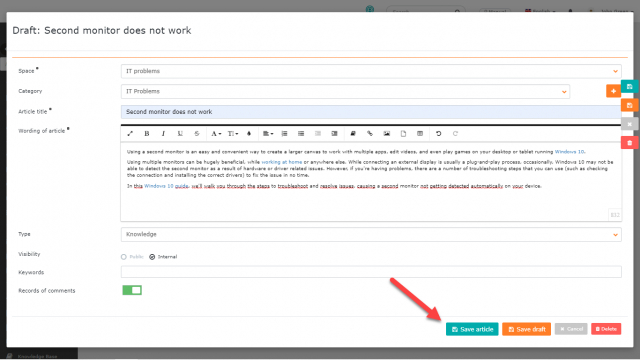Insert an ordered list from the toolbar
The image size is (640, 360).
pyautogui.click(x=284, y=133)
